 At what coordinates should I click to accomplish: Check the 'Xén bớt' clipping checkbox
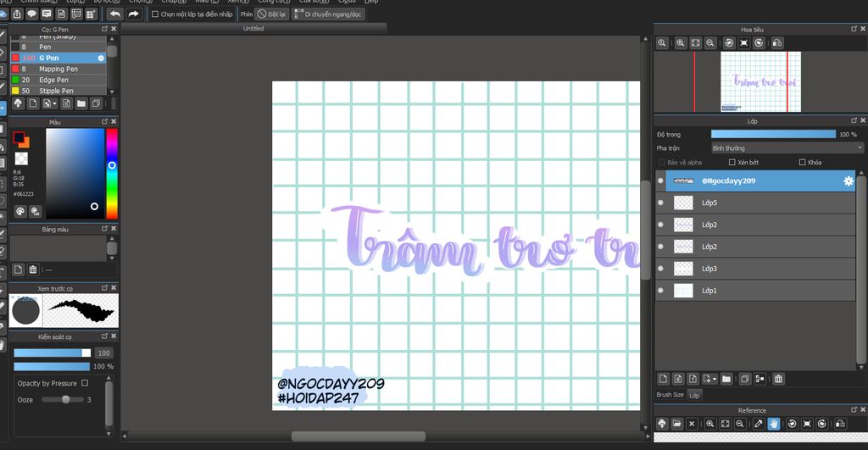(x=732, y=162)
